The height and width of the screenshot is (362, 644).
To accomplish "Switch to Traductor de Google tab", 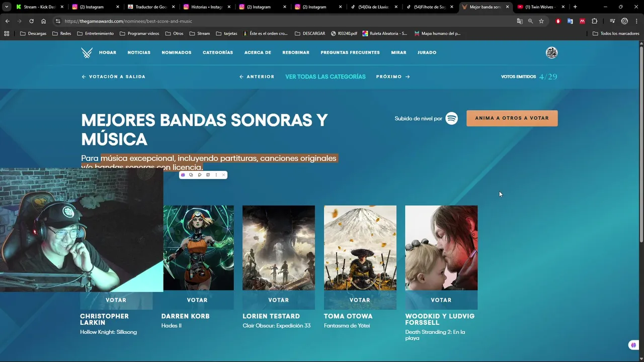I will 150,7.
